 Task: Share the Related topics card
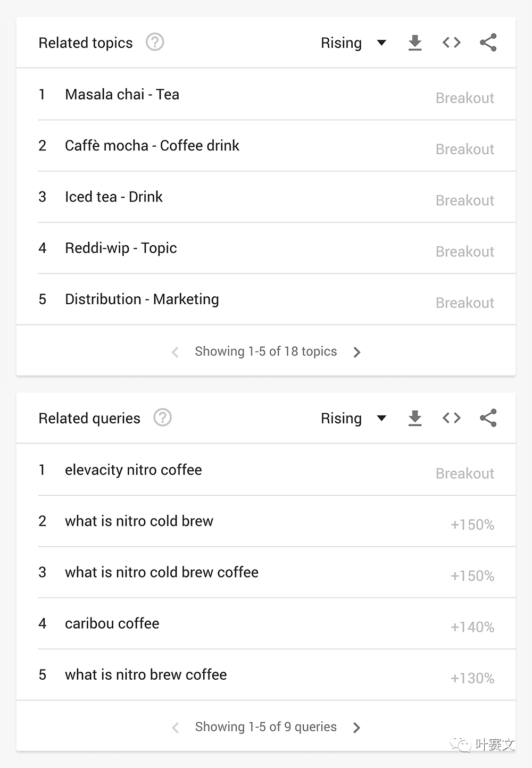488,43
